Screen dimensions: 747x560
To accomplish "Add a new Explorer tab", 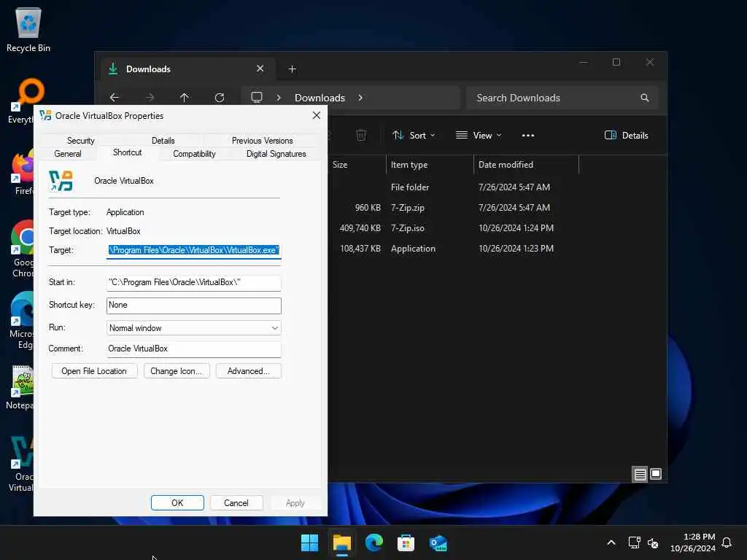I will [293, 69].
